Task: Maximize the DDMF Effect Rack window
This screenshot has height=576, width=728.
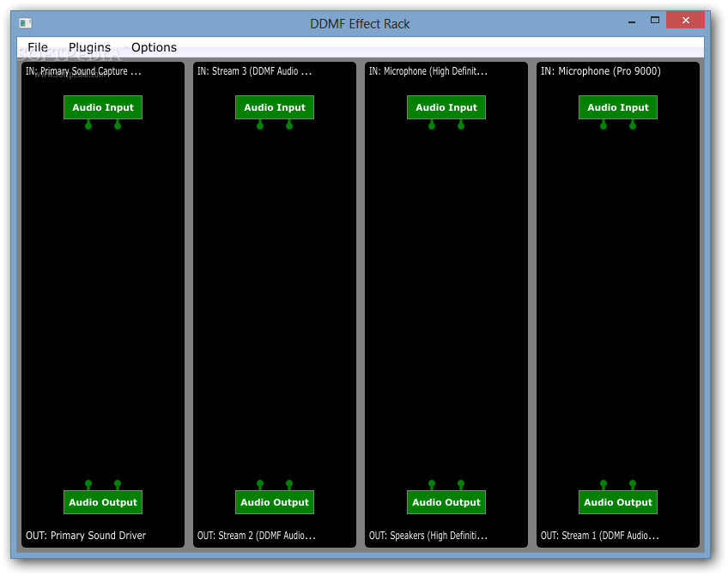Action: 655,20
